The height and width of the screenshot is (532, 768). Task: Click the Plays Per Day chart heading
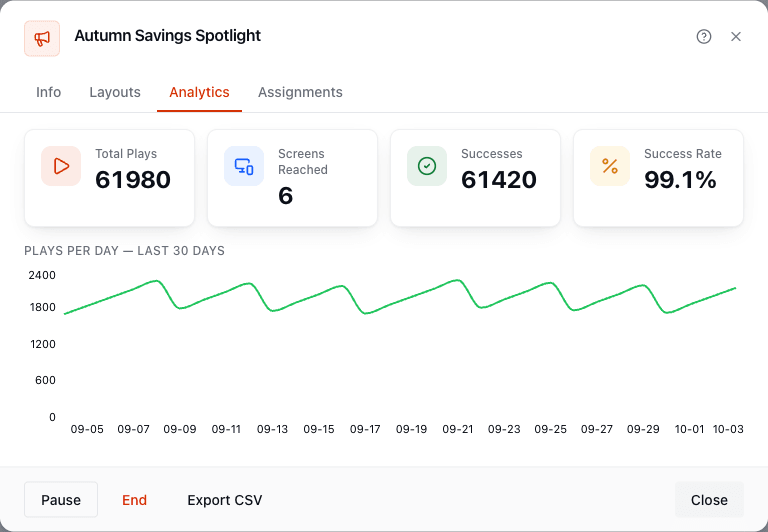(x=124, y=251)
